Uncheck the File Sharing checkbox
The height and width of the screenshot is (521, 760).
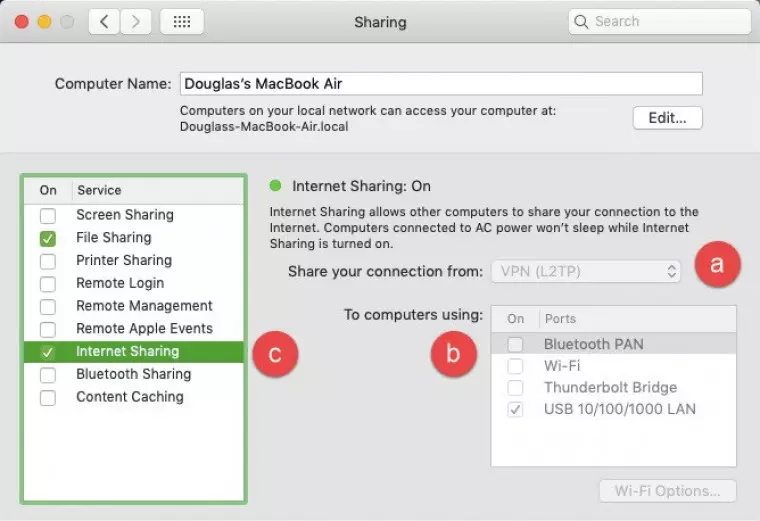pos(48,238)
